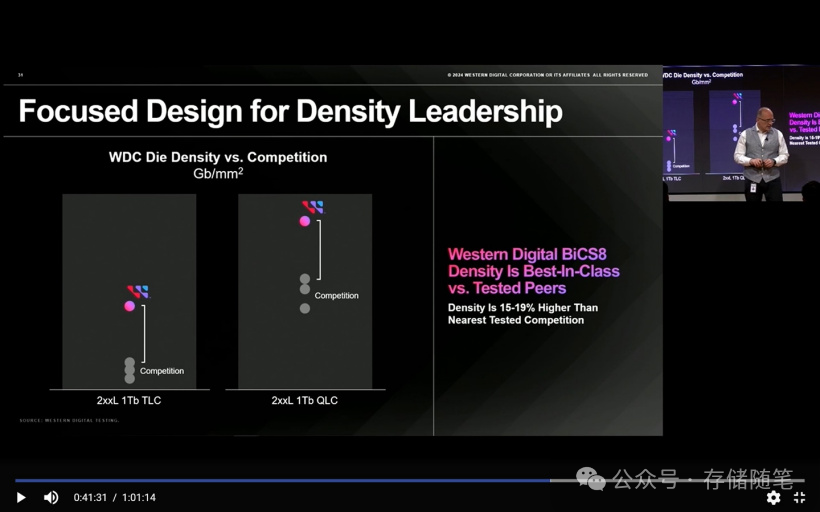Click the play button in the video controls
Image resolution: width=820 pixels, height=512 pixels.
pyautogui.click(x=21, y=497)
